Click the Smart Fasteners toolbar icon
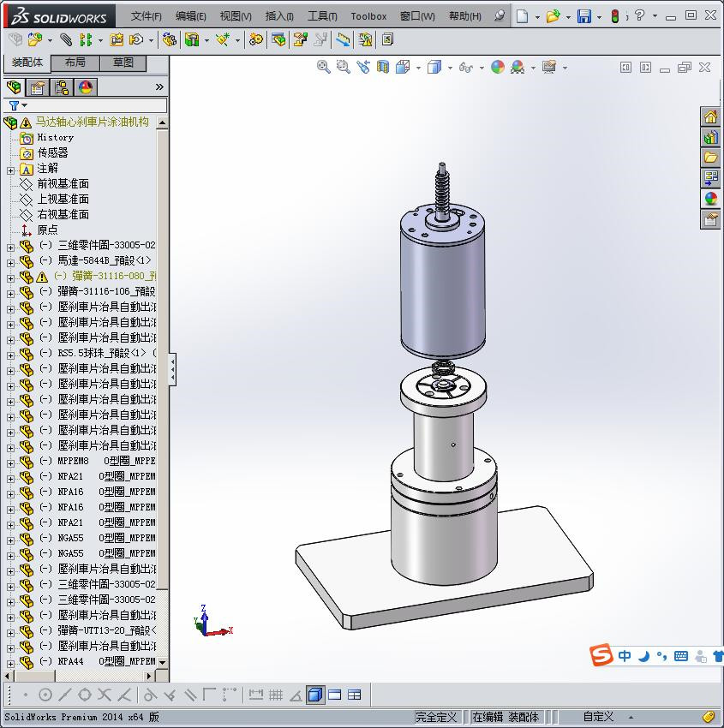 click(117, 40)
